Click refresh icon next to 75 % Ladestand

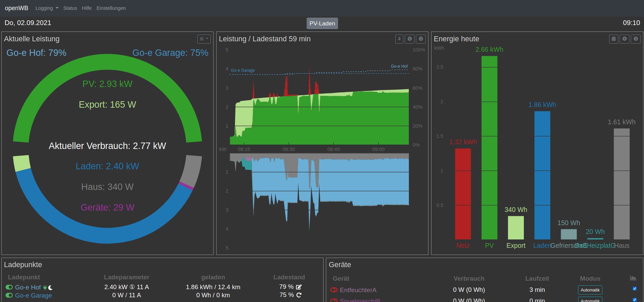(299, 295)
